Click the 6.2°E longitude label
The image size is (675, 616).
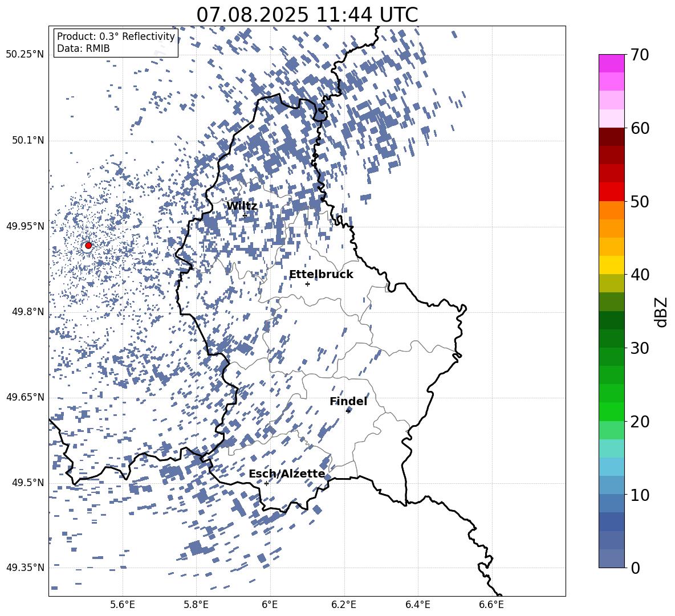[344, 605]
